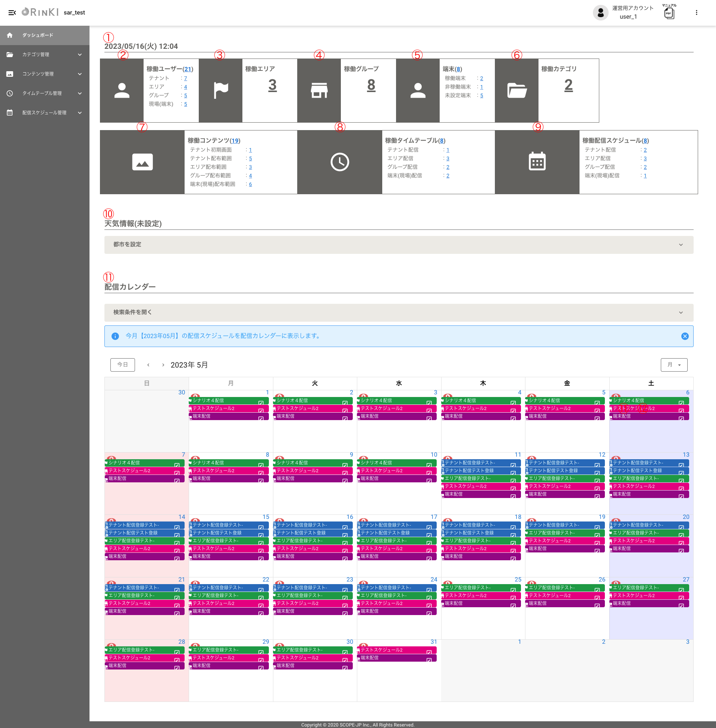This screenshot has width=716, height=728.
Task: Open the 稼働ユーザー total count link 21
Action: tap(188, 69)
